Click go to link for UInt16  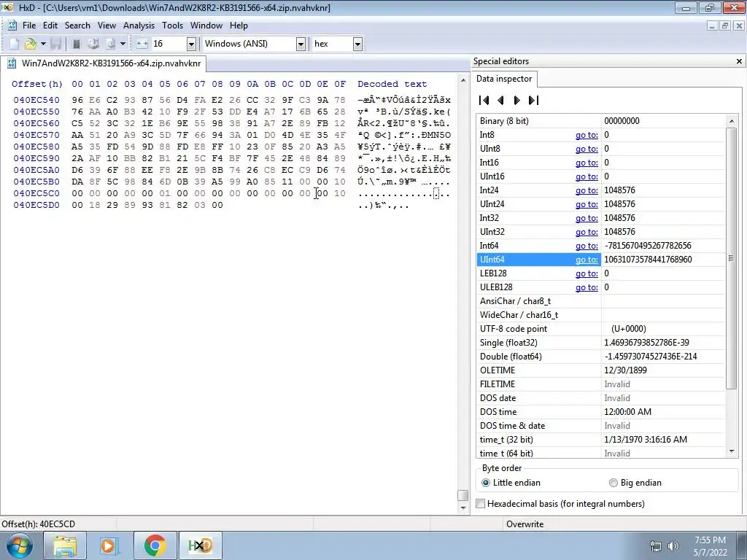[x=587, y=176]
